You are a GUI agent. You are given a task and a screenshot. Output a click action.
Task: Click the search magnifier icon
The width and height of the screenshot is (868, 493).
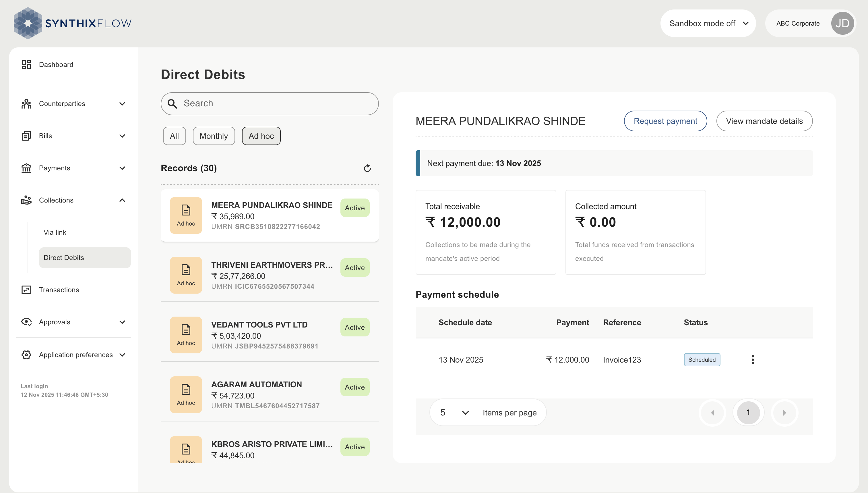tap(173, 104)
